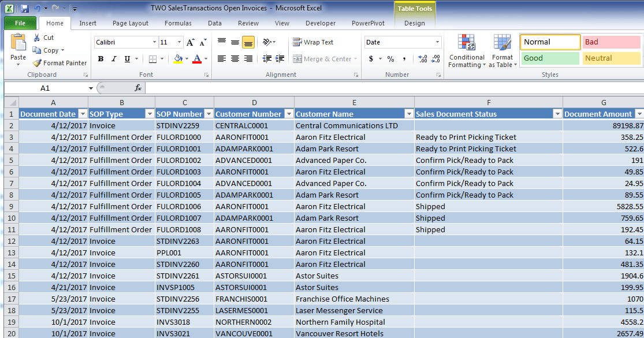Viewport: 644px width, 338px height.
Task: Open Font dialog box launcher
Action: (x=206, y=75)
